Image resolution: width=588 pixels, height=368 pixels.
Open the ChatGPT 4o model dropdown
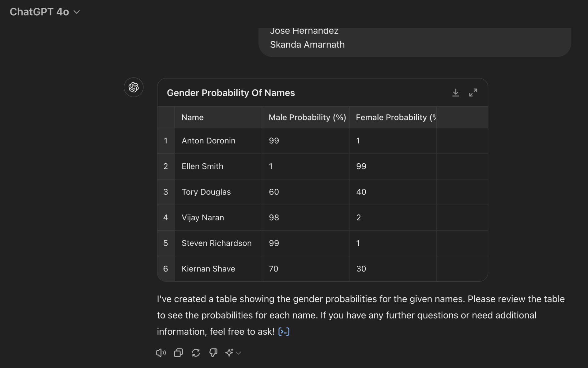pos(45,12)
